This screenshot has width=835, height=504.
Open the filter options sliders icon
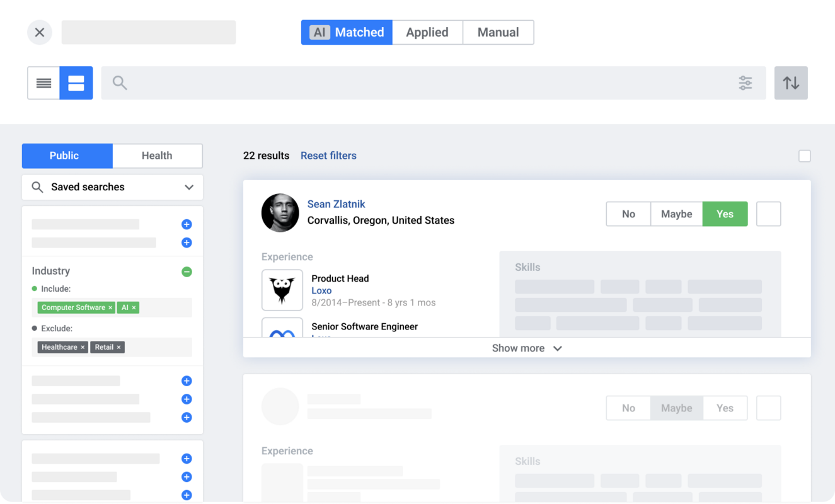click(x=746, y=83)
